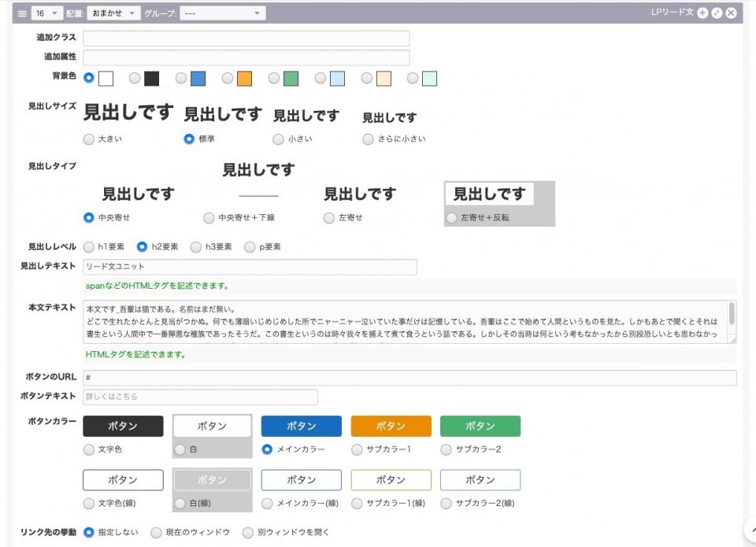This screenshot has height=547, width=756.
Task: Click the hamburger drag handle icon
Action: pos(22,13)
